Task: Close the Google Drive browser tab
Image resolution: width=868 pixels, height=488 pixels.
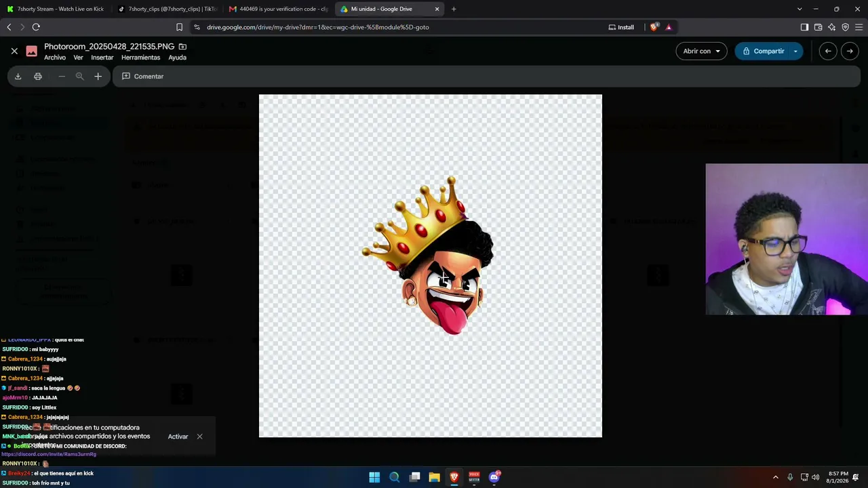Action: coord(437,9)
